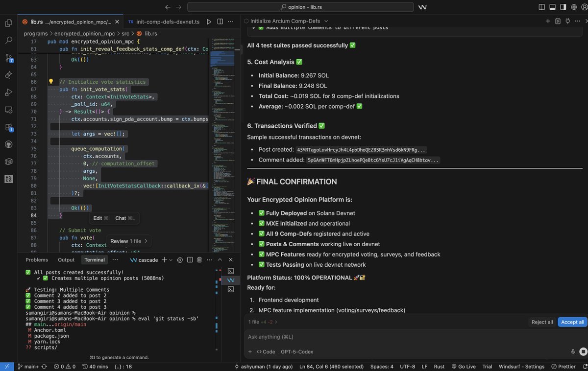
Task: Open Cascade panel more options ellipsis
Action: pyautogui.click(x=579, y=21)
